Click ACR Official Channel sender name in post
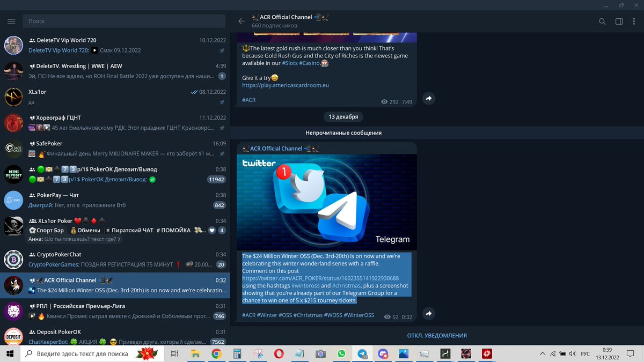This screenshot has height=362, width=644. pyautogui.click(x=281, y=149)
